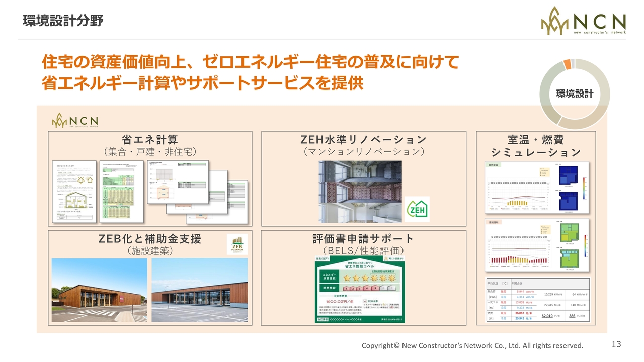This screenshot has height=362, width=644.
Task: Select the 省エネ計算 section heading
Action: [x=150, y=139]
